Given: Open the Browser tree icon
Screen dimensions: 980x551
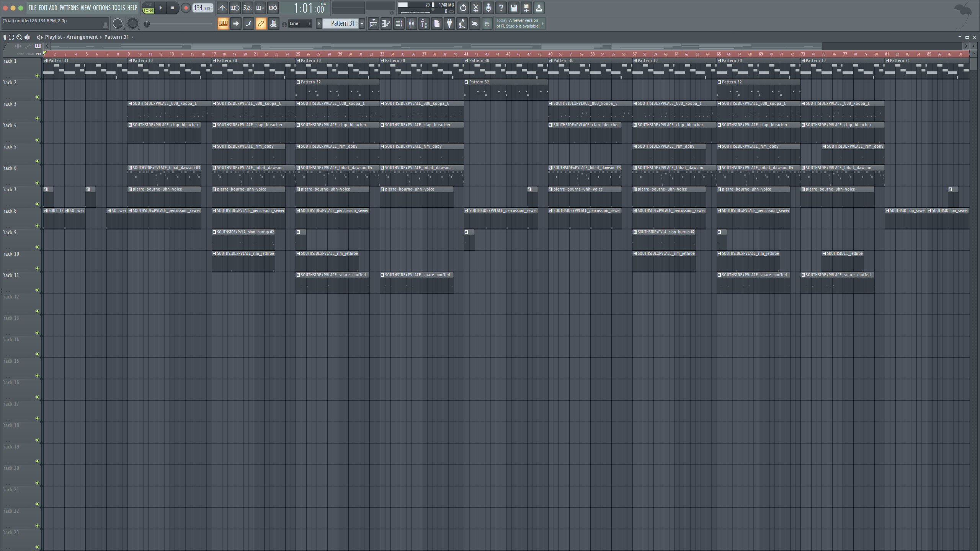Looking at the screenshot, I should pos(424,24).
